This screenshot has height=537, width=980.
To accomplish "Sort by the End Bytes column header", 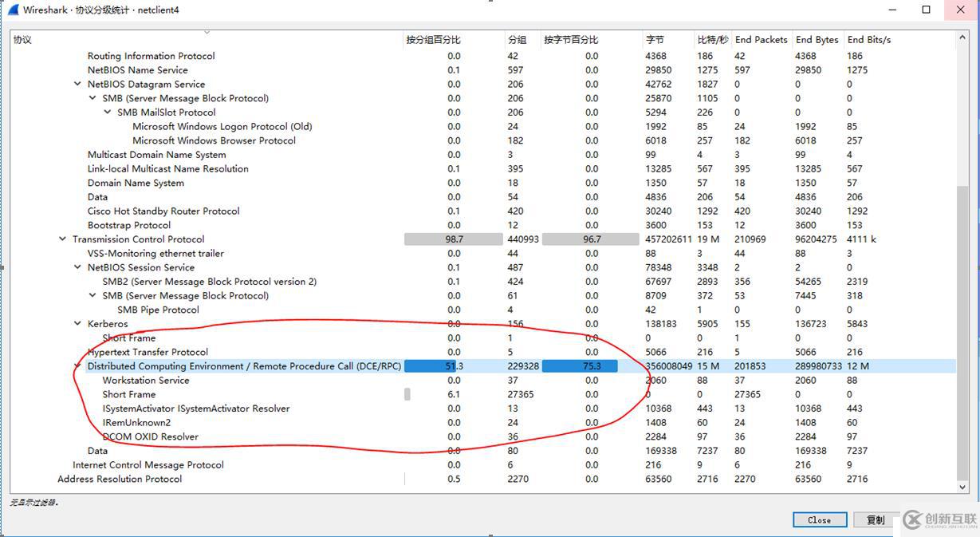I will pyautogui.click(x=817, y=39).
